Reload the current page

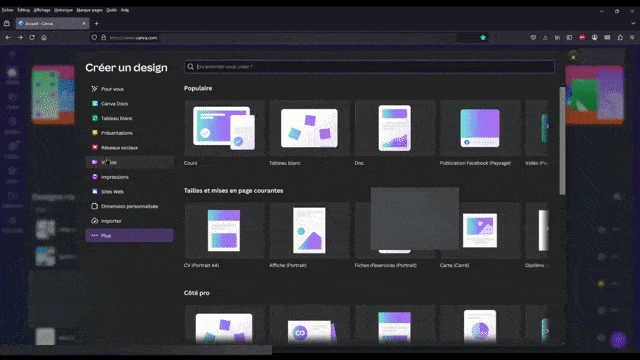[32, 37]
